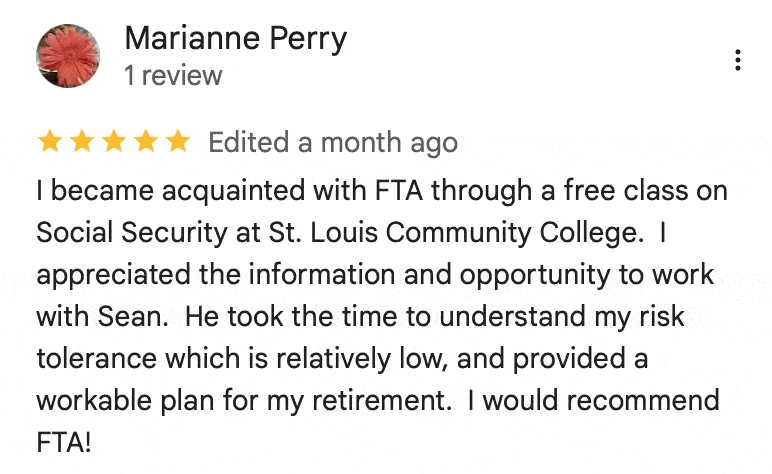This screenshot has height=474, width=772.
Task: Click Marianne Perry's flower profile picture
Action: 68,56
